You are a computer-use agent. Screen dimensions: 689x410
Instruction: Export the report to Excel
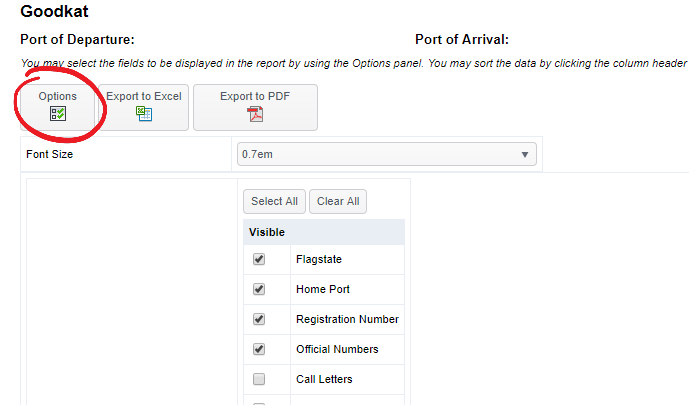[x=144, y=107]
